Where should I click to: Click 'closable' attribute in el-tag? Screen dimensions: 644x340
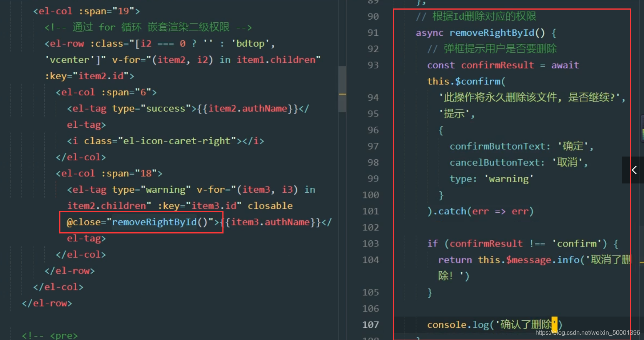pos(270,206)
